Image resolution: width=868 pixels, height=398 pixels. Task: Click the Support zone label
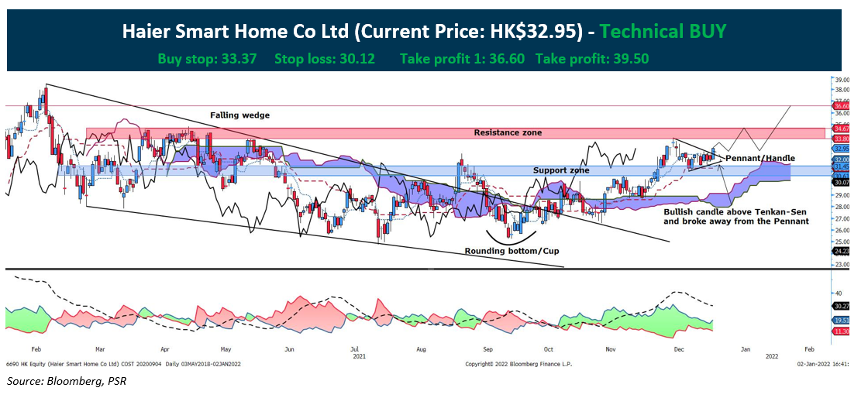pyautogui.click(x=560, y=170)
